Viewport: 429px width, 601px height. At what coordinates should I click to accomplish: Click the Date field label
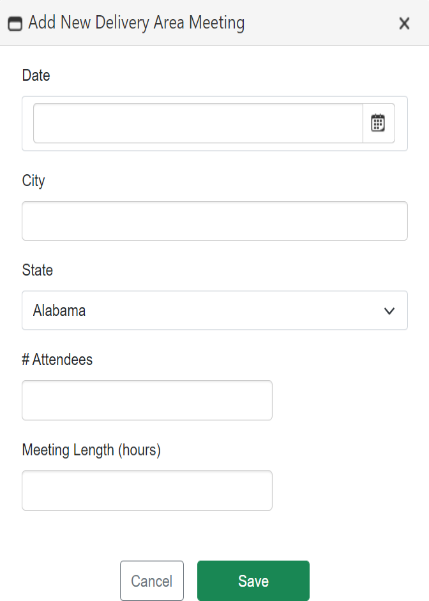36,76
